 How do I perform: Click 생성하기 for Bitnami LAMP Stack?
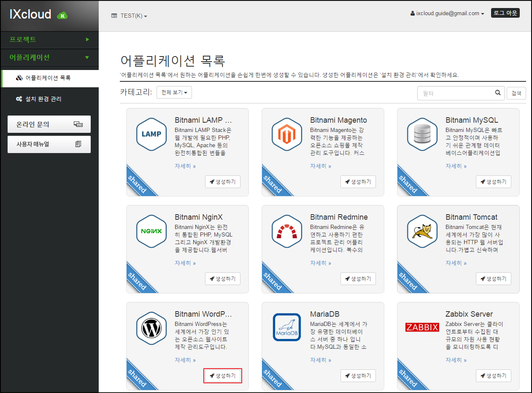223,182
